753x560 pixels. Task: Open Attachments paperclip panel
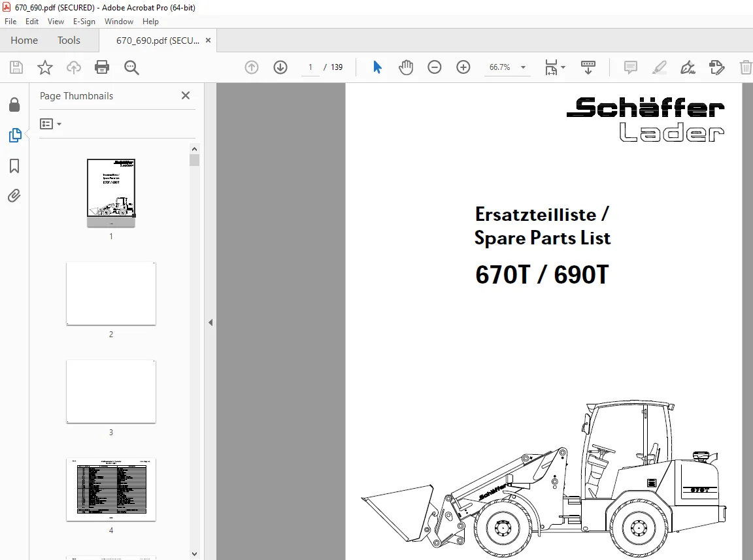pos(14,196)
